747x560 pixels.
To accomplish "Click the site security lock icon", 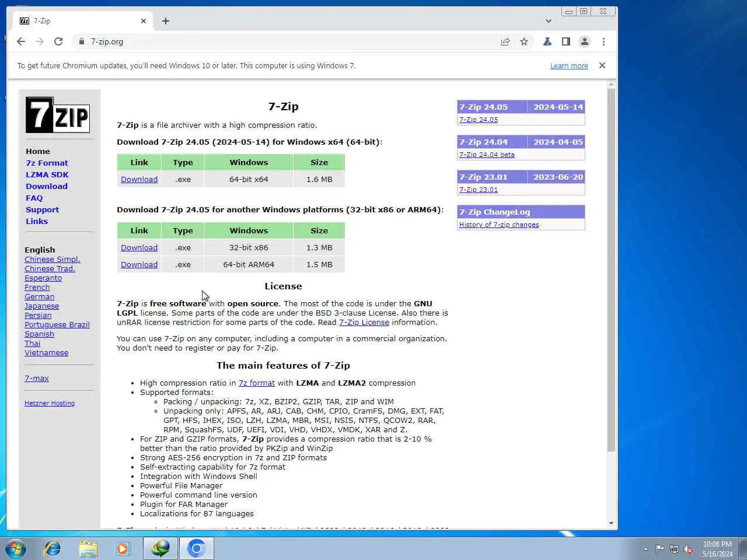I will tap(82, 41).
